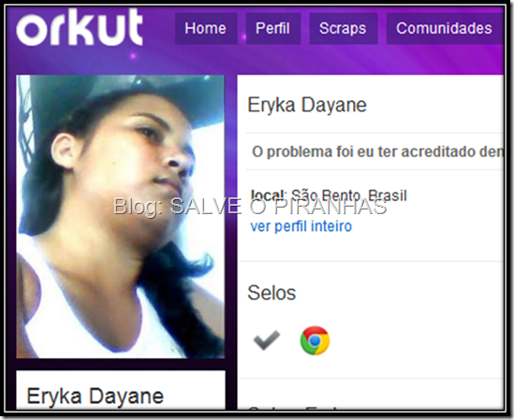Open Eryka Dayane's profile photo
The image size is (514, 420).
(120, 217)
